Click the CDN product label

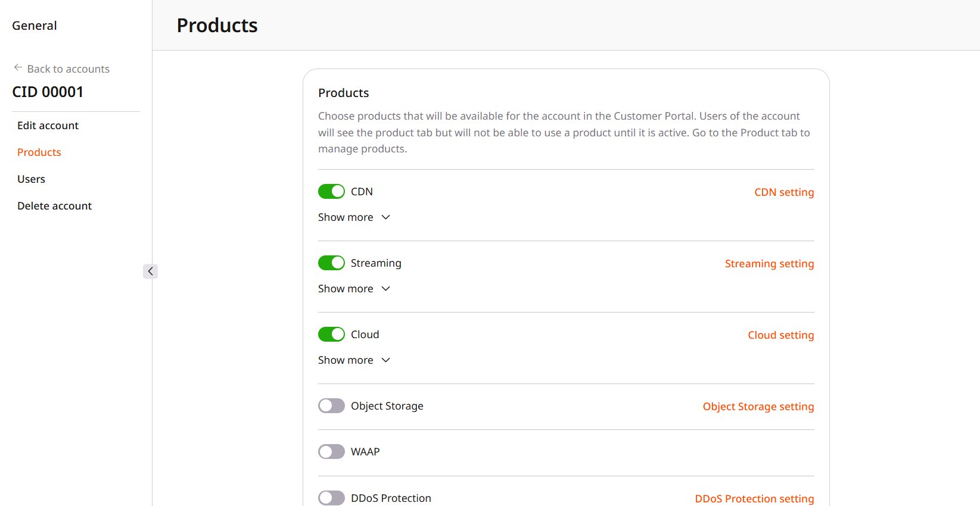362,192
